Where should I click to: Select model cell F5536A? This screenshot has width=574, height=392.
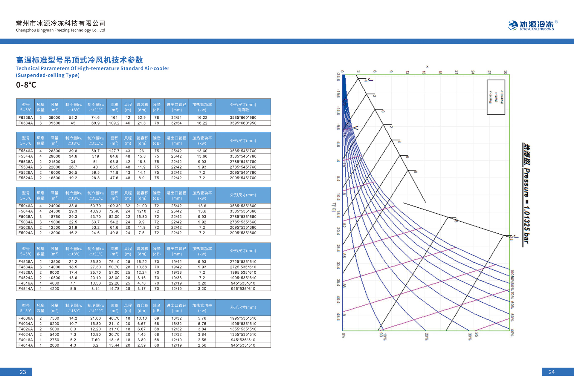click(25, 162)
